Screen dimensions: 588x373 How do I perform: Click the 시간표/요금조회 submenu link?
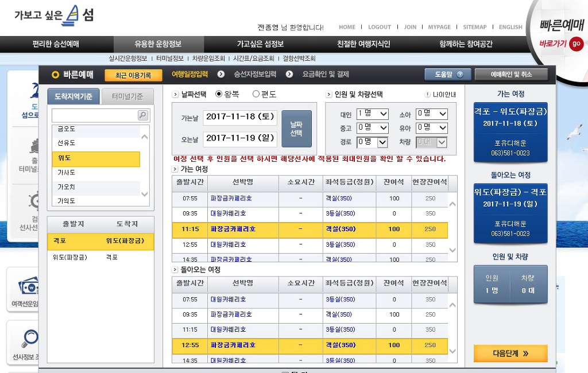click(x=253, y=59)
